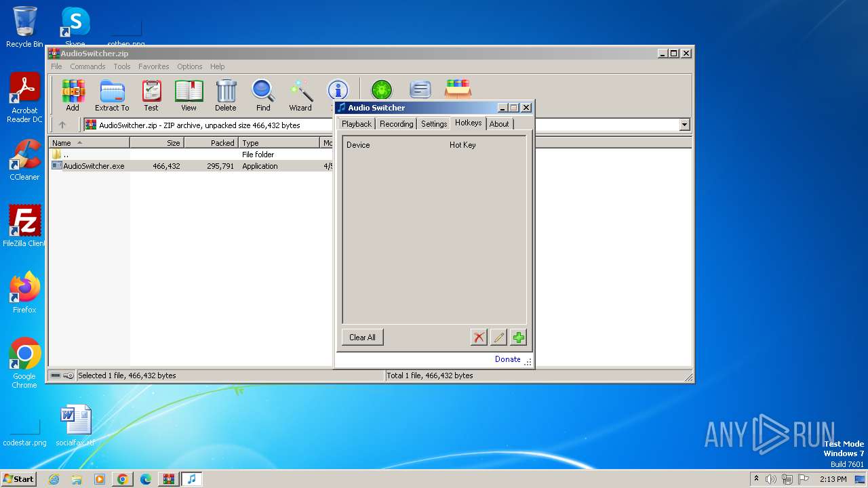The height and width of the screenshot is (488, 868).
Task: Open Skype desktop shortcut
Action: coord(75,27)
